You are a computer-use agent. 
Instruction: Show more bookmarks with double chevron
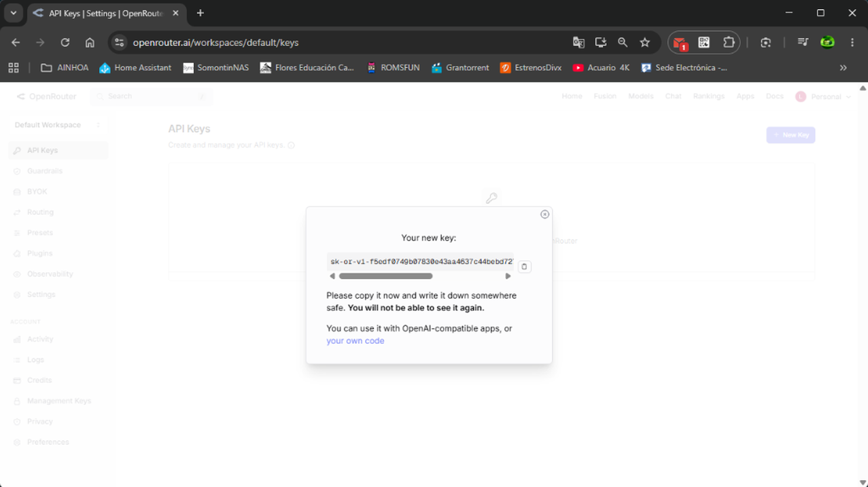tap(843, 67)
